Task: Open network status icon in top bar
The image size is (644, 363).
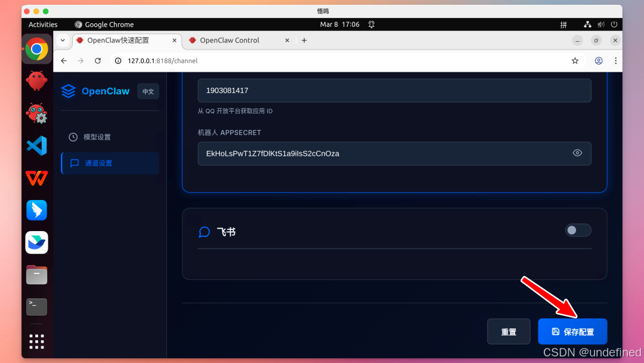Action: coord(588,24)
